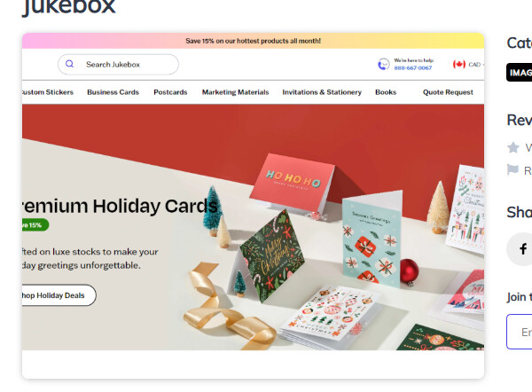This screenshot has width=532, height=392.
Task: Focus the Search Jukebox input field
Action: tap(118, 64)
